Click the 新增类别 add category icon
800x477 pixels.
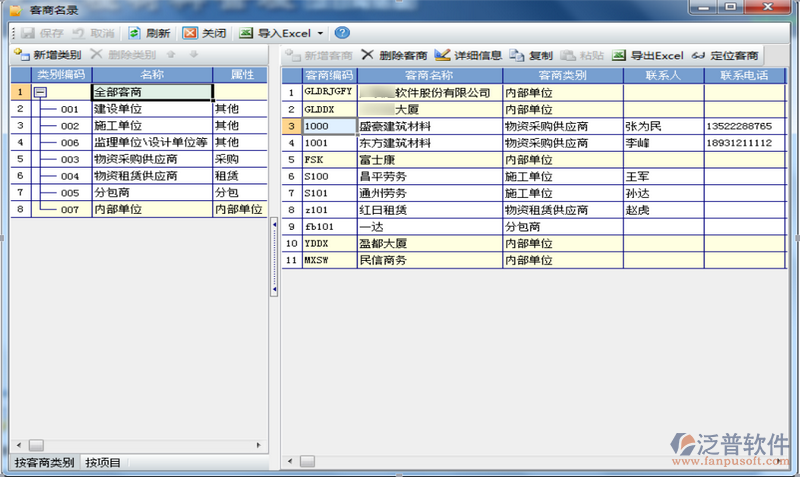[x=21, y=55]
